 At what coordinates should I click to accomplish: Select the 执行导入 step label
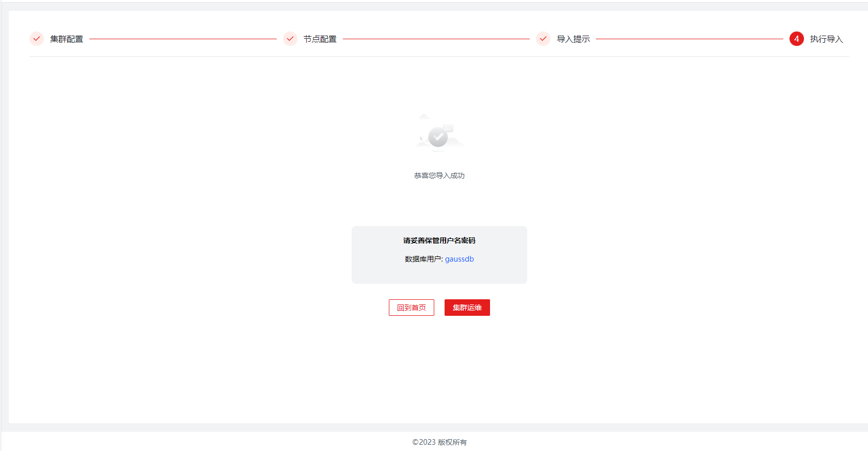(826, 39)
